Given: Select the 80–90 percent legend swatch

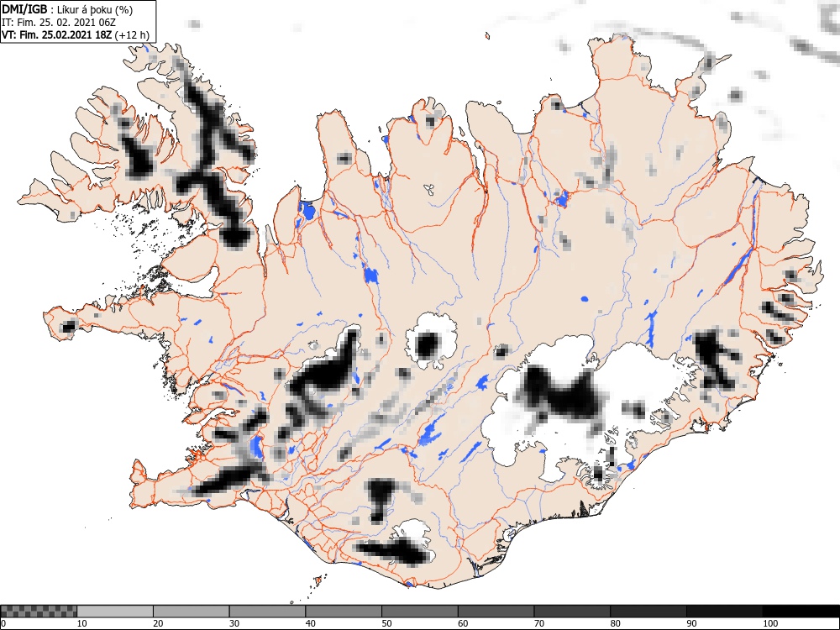Looking at the screenshot, I should tap(648, 612).
